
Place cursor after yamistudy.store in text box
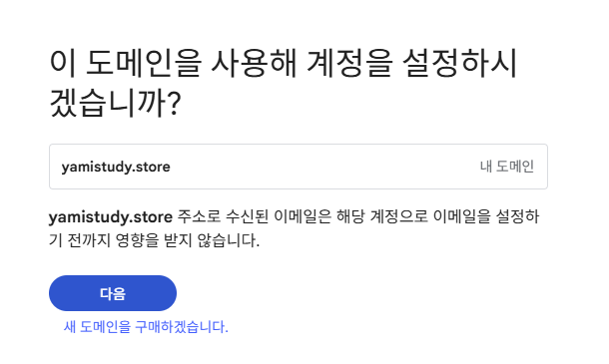pyautogui.click(x=172, y=167)
